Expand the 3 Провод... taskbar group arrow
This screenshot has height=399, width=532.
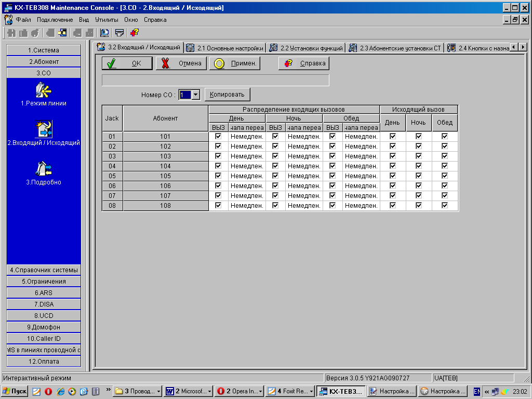(158, 392)
